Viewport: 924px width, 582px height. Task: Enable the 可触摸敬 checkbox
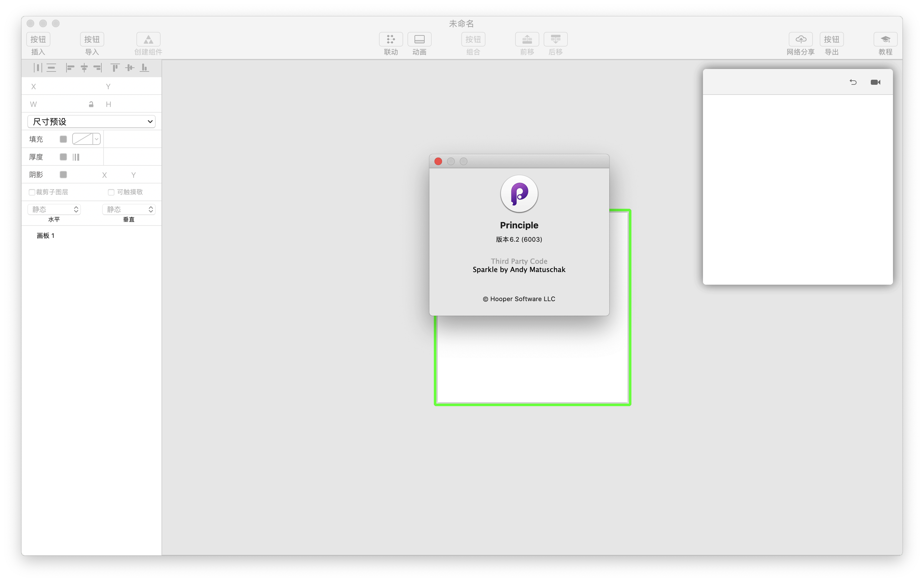pos(111,192)
